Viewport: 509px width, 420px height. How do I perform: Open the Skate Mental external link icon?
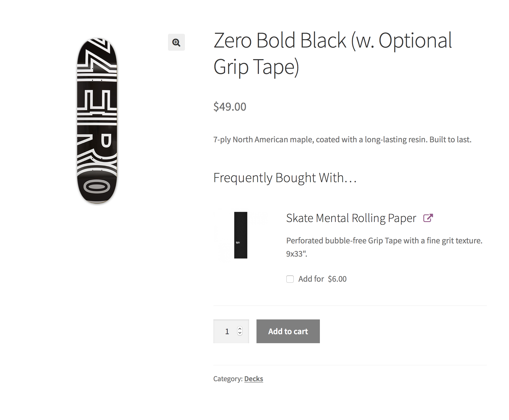(x=428, y=218)
